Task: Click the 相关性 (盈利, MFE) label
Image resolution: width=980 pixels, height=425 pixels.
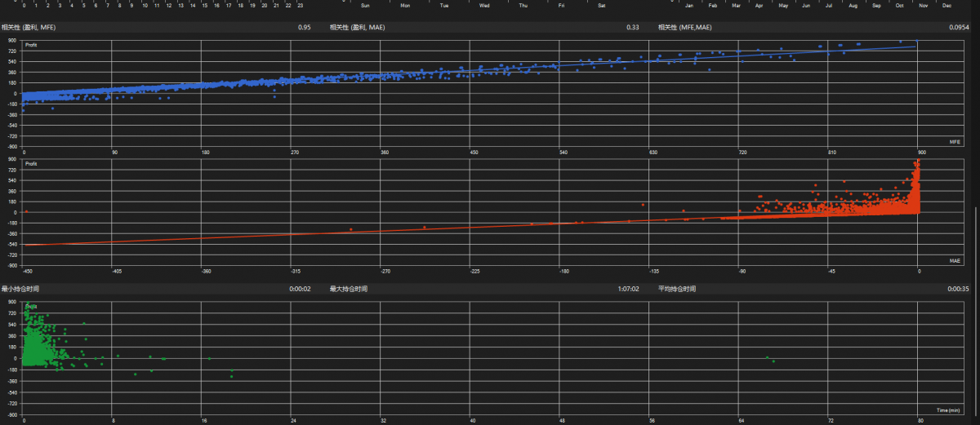Action: 29,28
